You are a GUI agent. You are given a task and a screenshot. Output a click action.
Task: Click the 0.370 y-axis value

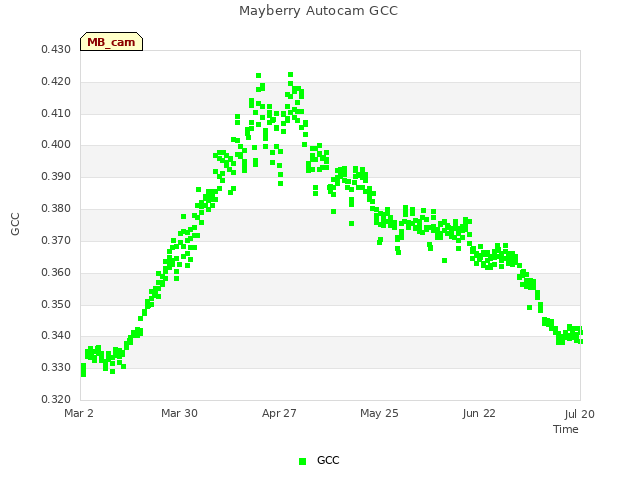pos(56,240)
